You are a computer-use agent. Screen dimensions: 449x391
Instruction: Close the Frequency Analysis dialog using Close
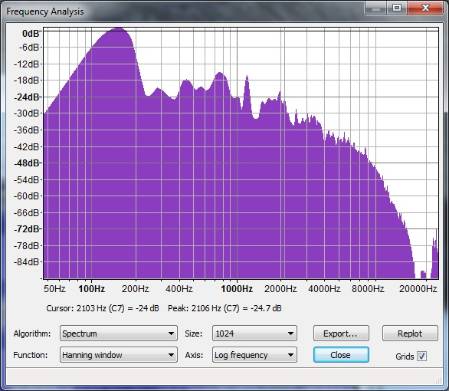[341, 355]
